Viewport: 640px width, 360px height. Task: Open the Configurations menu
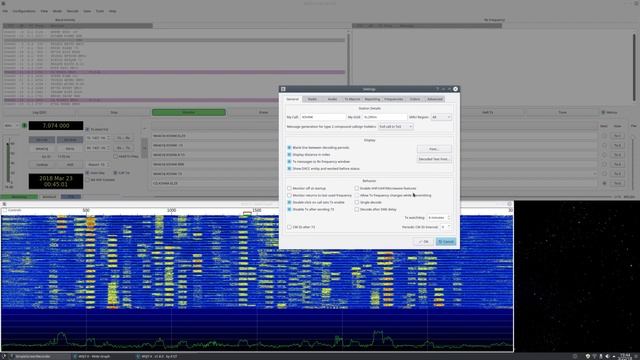click(x=24, y=11)
